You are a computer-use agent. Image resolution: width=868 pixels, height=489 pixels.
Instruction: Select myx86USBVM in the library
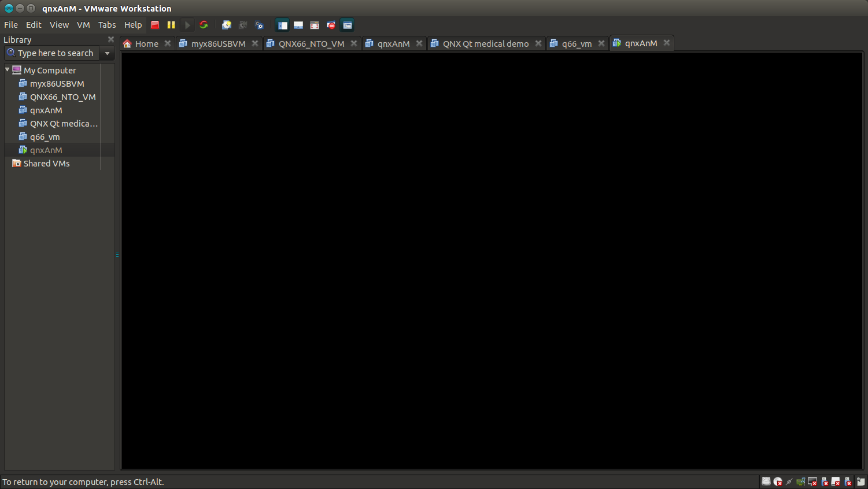[x=57, y=84]
